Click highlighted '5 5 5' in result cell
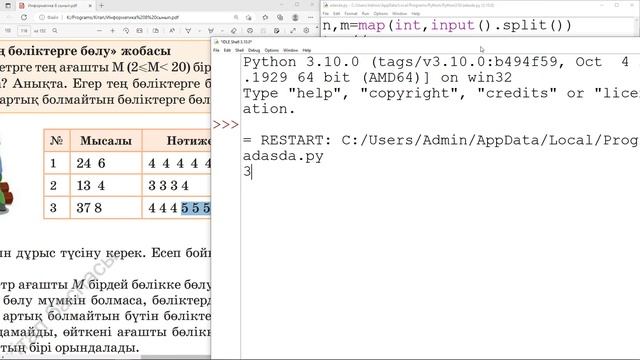Viewport: 640px width, 360px height. tap(196, 208)
